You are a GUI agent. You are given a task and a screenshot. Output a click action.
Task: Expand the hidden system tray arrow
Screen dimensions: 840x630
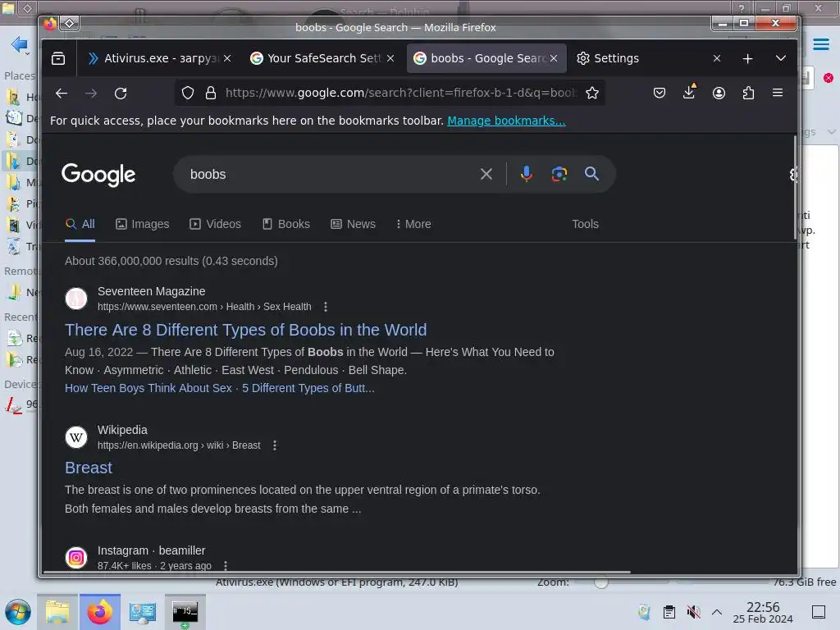click(717, 612)
